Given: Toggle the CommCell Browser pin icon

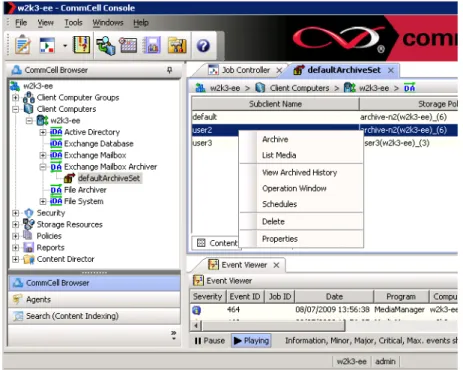Looking at the screenshot, I should pyautogui.click(x=169, y=70).
